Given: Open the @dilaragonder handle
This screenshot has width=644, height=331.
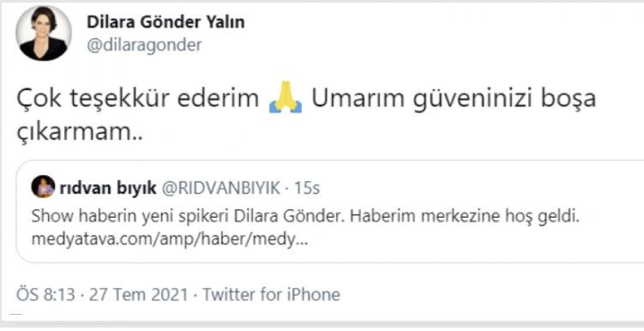Looking at the screenshot, I should 144,45.
